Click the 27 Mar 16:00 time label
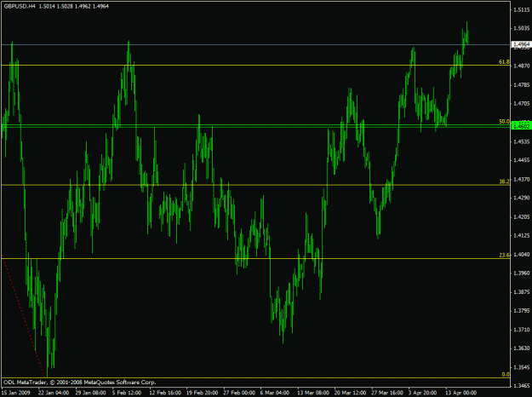This screenshot has height=397, width=532. [387, 393]
